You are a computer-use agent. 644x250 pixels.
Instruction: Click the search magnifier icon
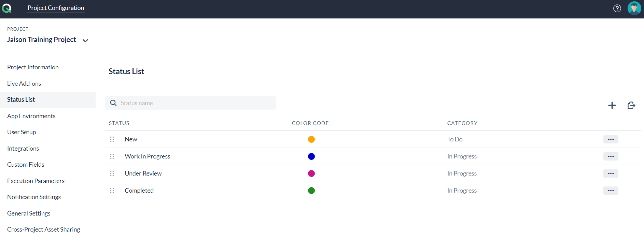[x=113, y=103]
